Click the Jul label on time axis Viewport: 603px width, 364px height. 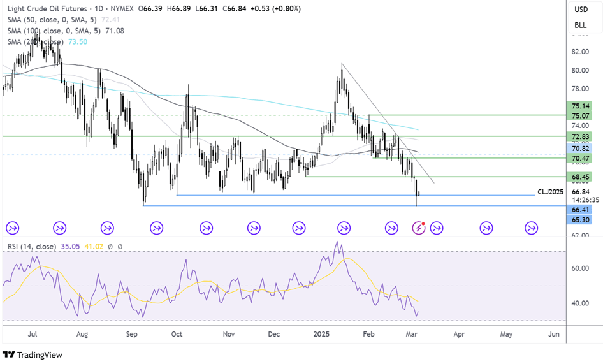33,334
